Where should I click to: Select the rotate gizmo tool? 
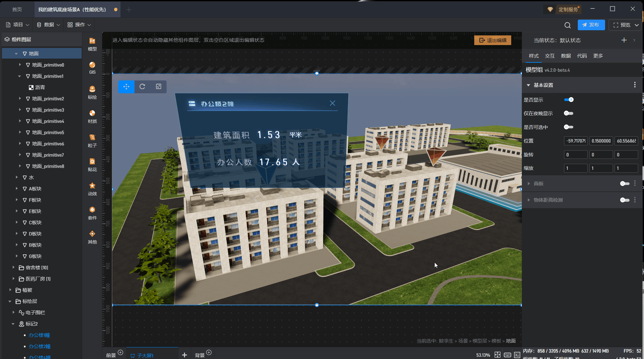142,87
